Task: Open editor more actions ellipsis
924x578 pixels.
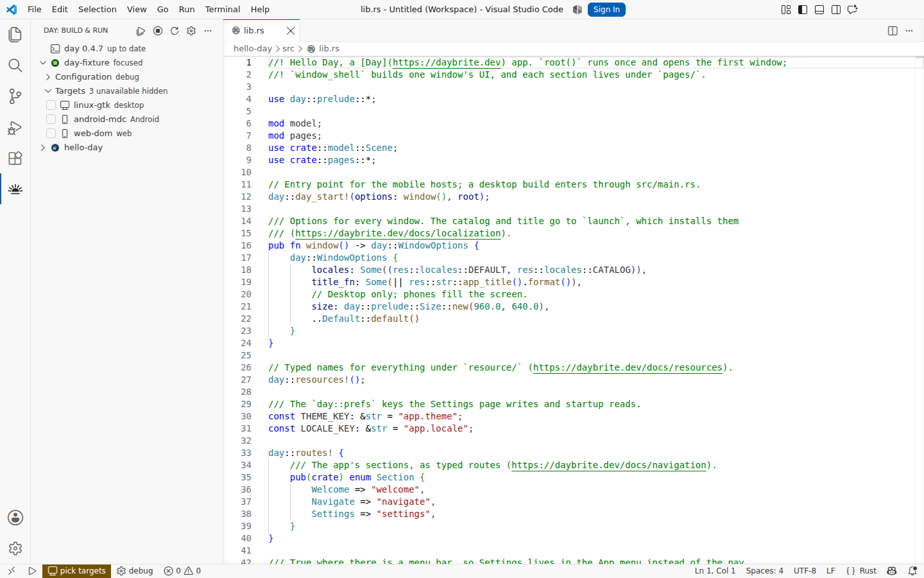Action: pyautogui.click(x=909, y=31)
